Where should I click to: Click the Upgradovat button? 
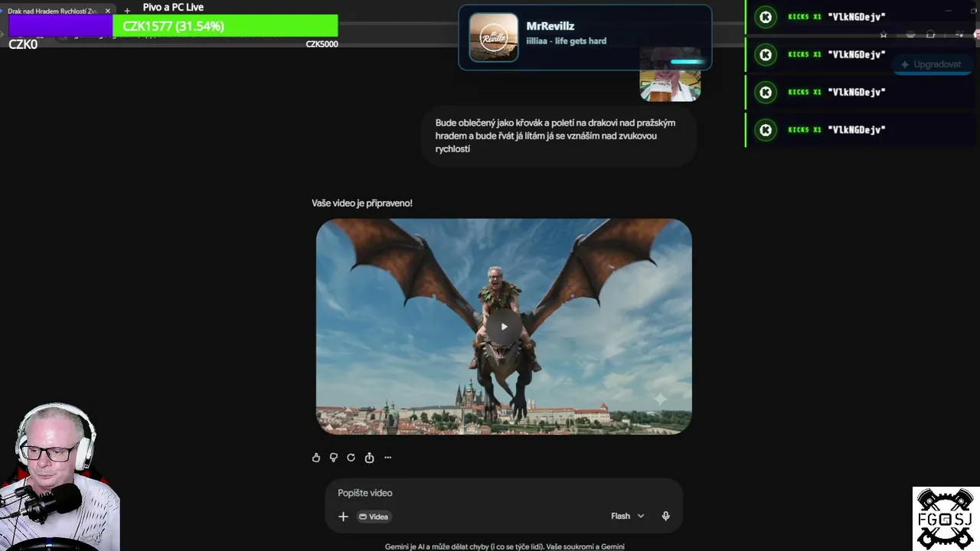tap(930, 64)
